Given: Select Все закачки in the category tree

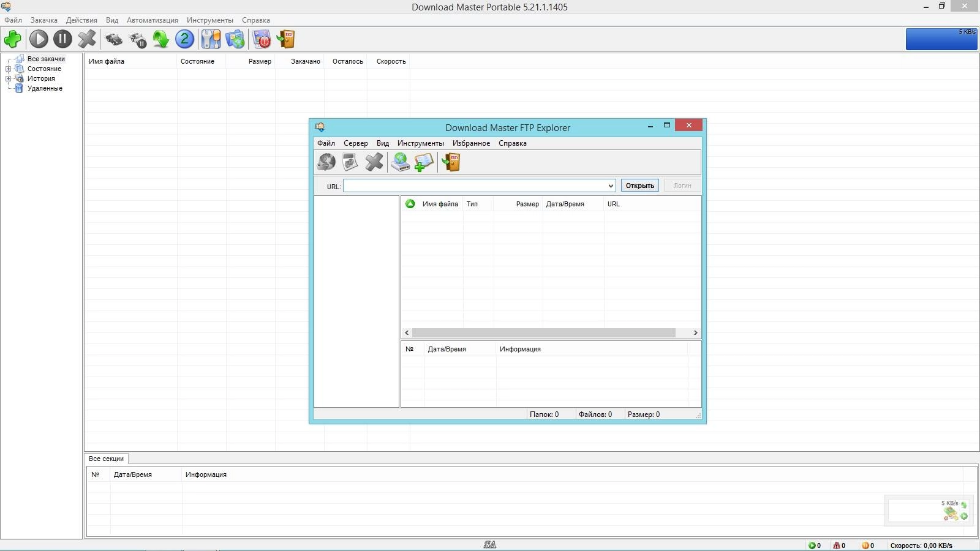Looking at the screenshot, I should click(46, 59).
